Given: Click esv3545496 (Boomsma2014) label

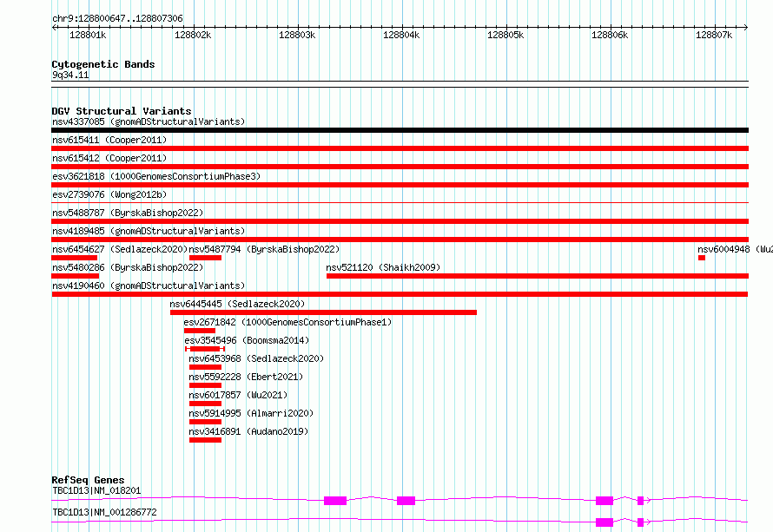Looking at the screenshot, I should 247,340.
